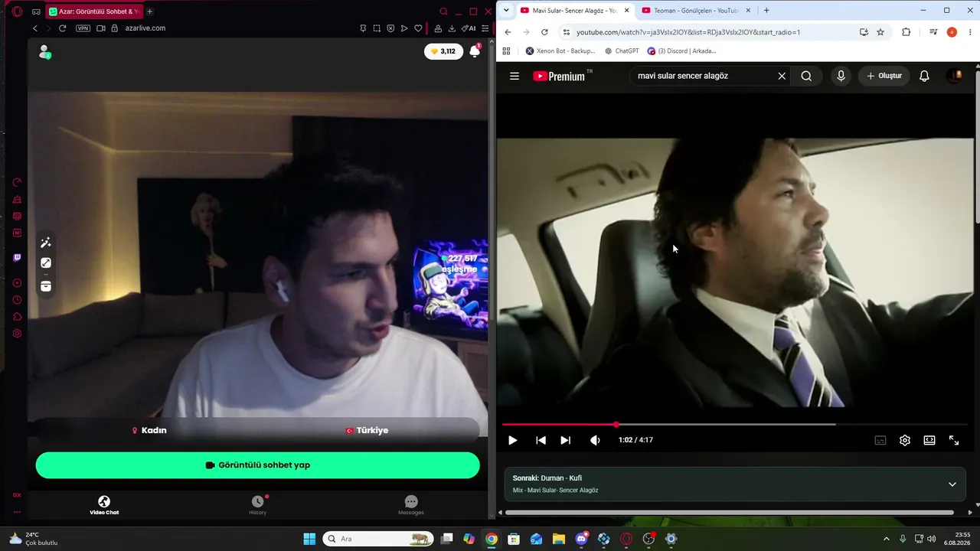Select the Mavi Sular- Sencer Alagöz tab
The image size is (980, 551).
[574, 11]
